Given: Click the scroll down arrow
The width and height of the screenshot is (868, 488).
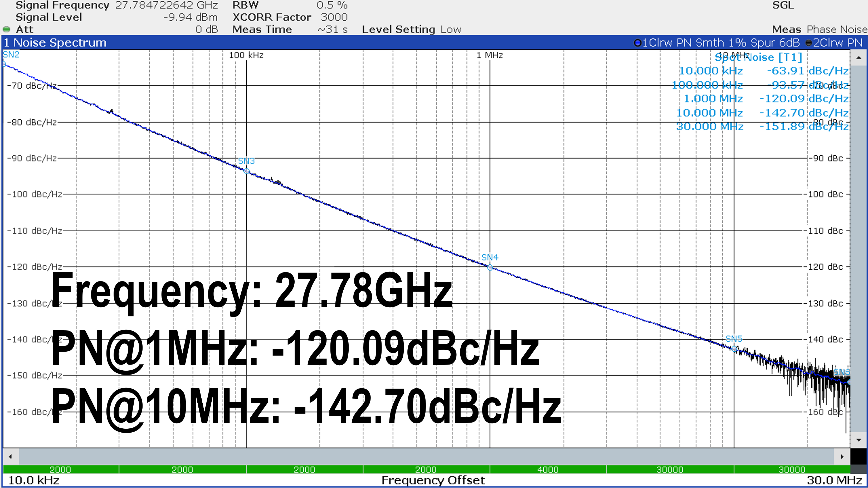Looking at the screenshot, I should pyautogui.click(x=859, y=440).
